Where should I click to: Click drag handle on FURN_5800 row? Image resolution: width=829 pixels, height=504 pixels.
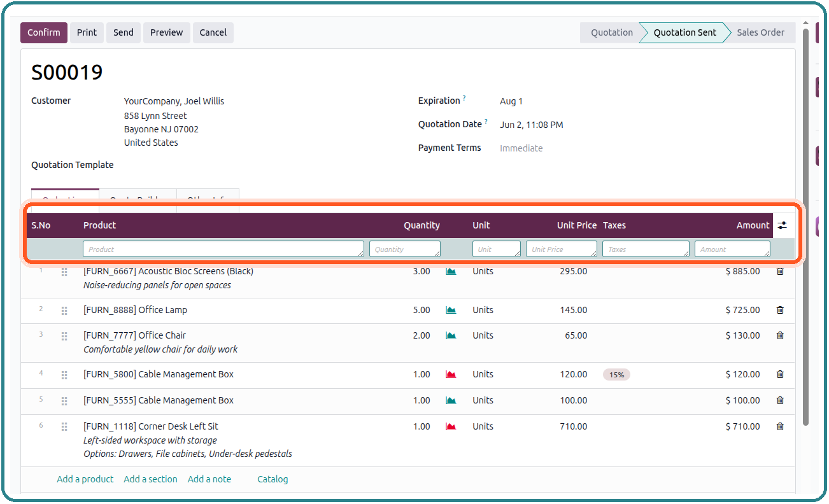click(x=64, y=375)
